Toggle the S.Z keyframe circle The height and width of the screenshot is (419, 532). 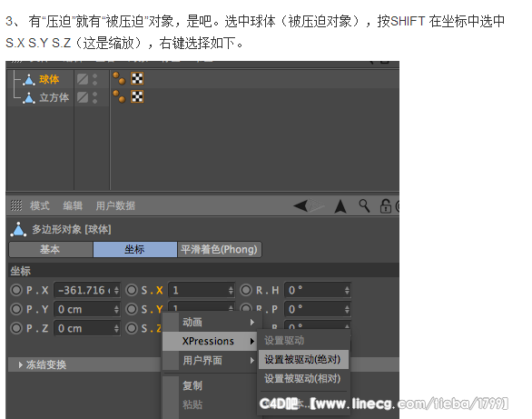tap(132, 328)
